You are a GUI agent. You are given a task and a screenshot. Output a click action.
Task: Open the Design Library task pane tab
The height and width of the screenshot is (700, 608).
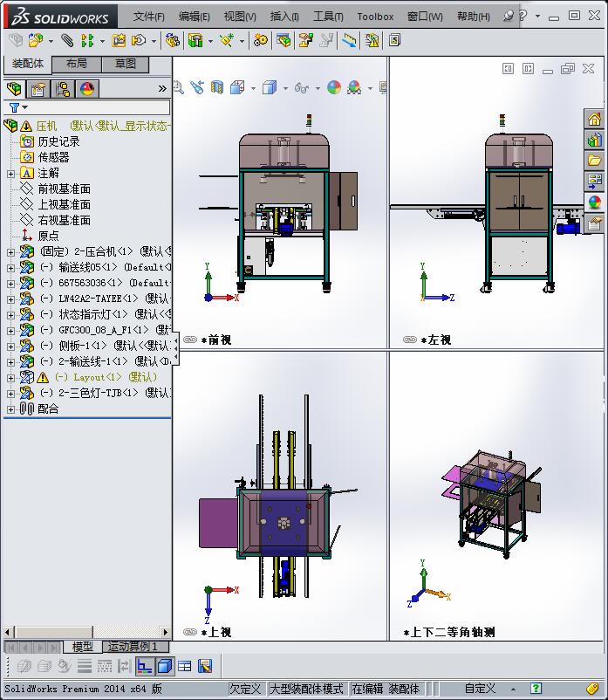click(x=594, y=140)
